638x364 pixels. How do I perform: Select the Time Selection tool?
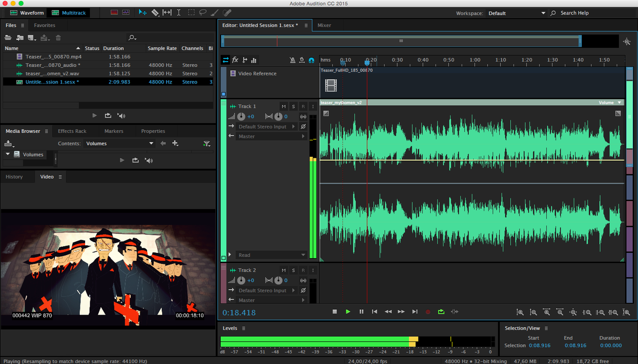(x=179, y=12)
